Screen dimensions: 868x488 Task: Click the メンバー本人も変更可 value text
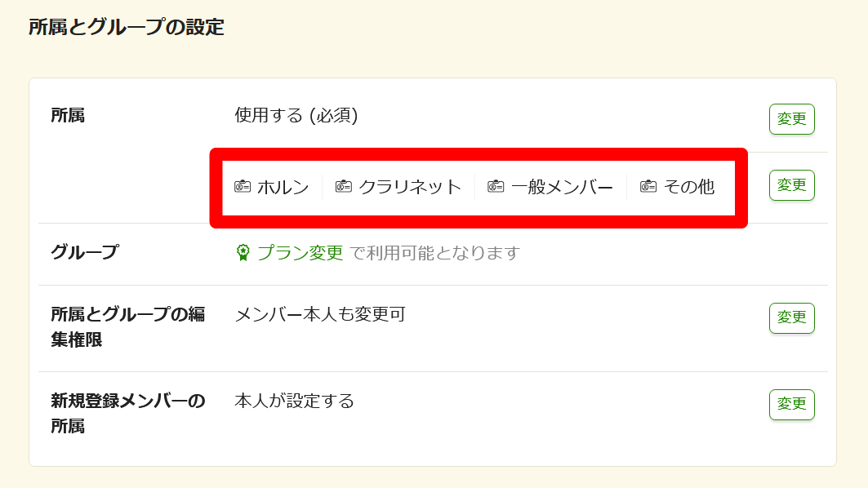pos(320,314)
